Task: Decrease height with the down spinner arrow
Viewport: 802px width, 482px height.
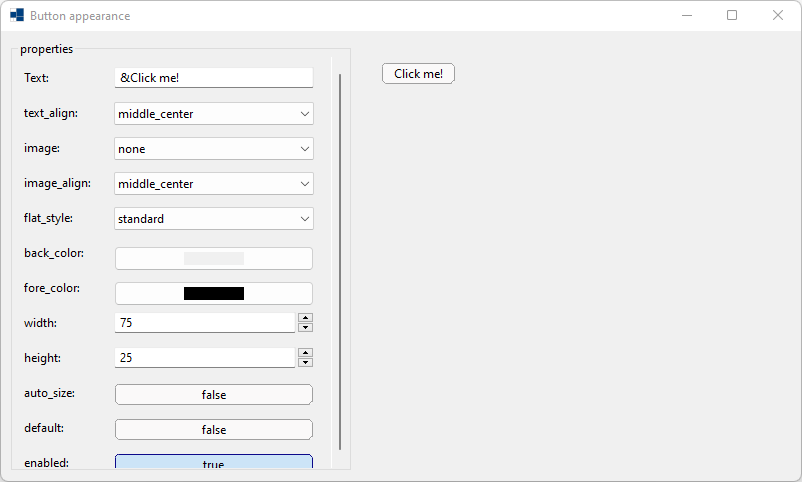Action: click(306, 362)
